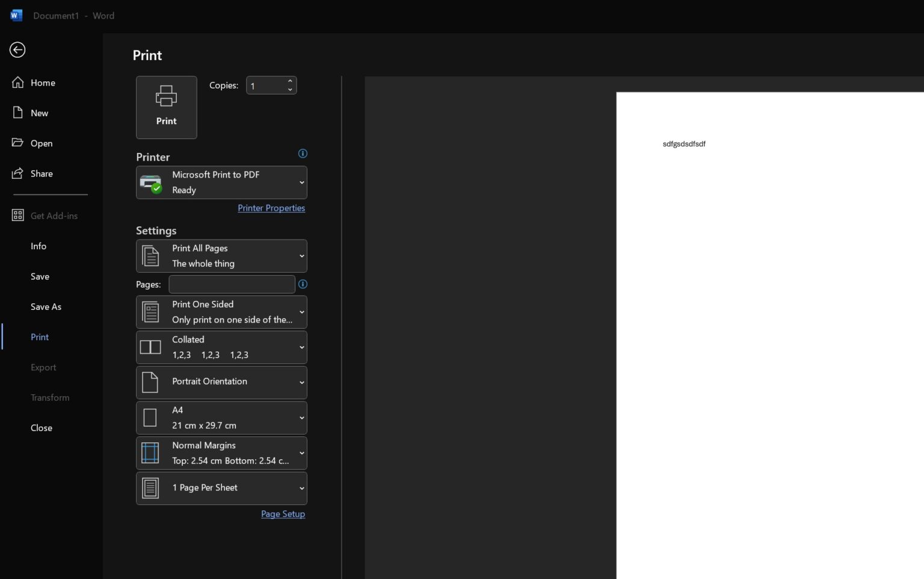Open the Page Setup dialog
The height and width of the screenshot is (579, 924).
click(x=283, y=514)
